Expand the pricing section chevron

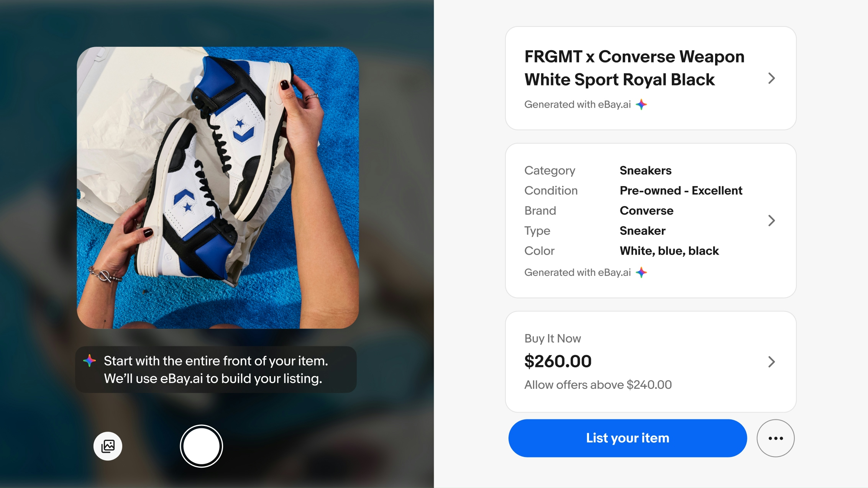771,362
